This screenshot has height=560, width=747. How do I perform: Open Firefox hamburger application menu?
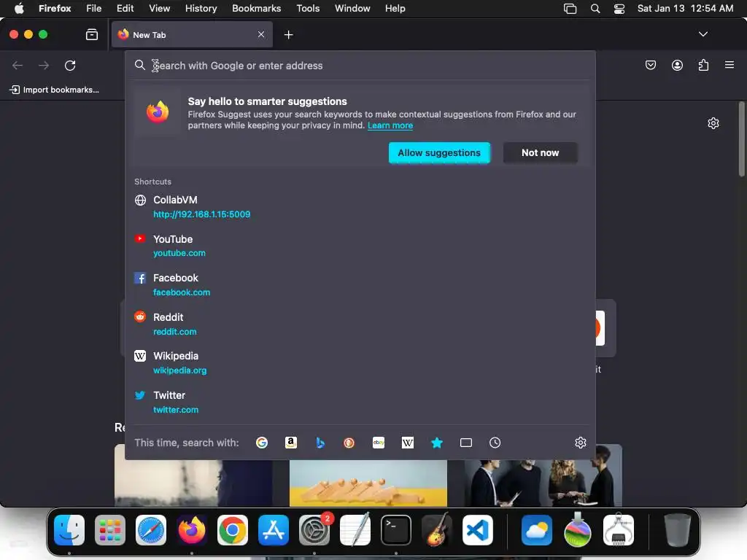click(x=729, y=65)
